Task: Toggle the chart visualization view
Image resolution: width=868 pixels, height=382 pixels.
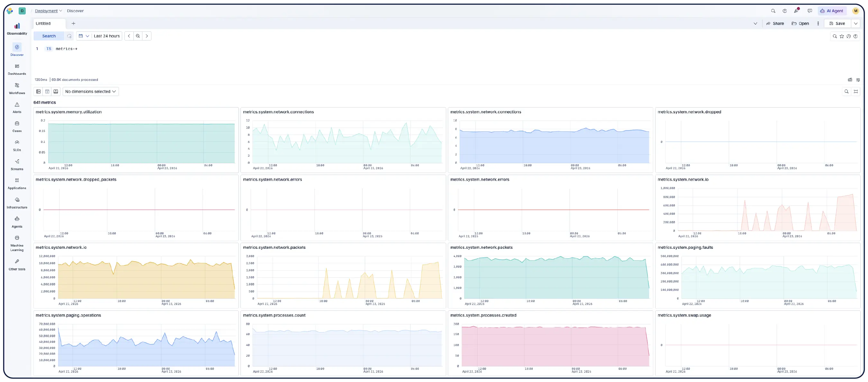Action: pos(48,91)
